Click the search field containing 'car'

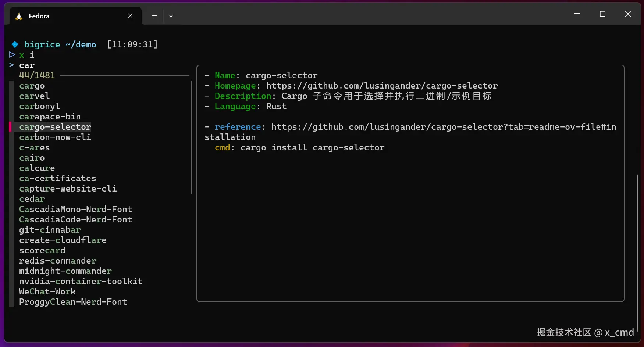coord(27,65)
